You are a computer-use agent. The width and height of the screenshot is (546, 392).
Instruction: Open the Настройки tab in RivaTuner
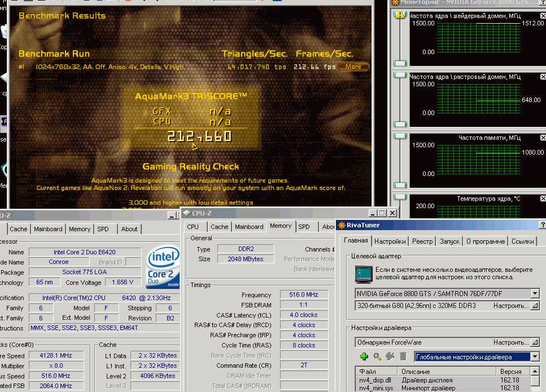click(x=390, y=241)
